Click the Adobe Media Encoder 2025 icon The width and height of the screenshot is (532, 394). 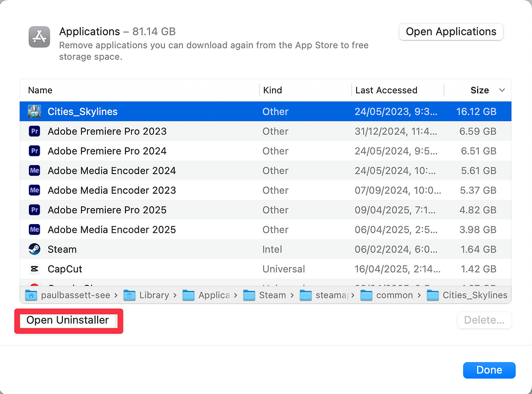click(x=35, y=230)
